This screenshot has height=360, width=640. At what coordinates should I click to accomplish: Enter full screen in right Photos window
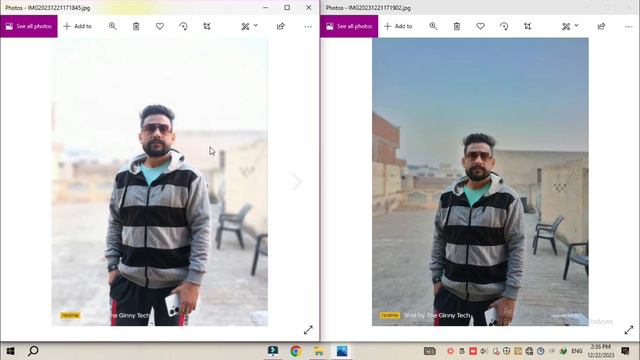click(629, 330)
